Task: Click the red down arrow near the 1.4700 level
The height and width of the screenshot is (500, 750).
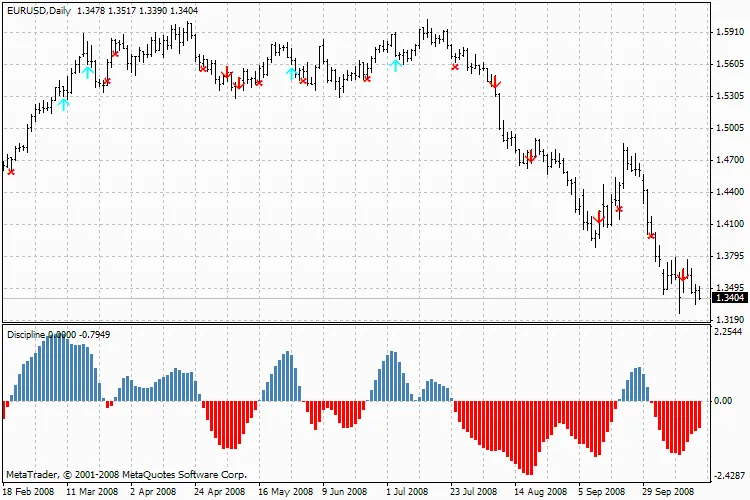Action: (x=531, y=157)
